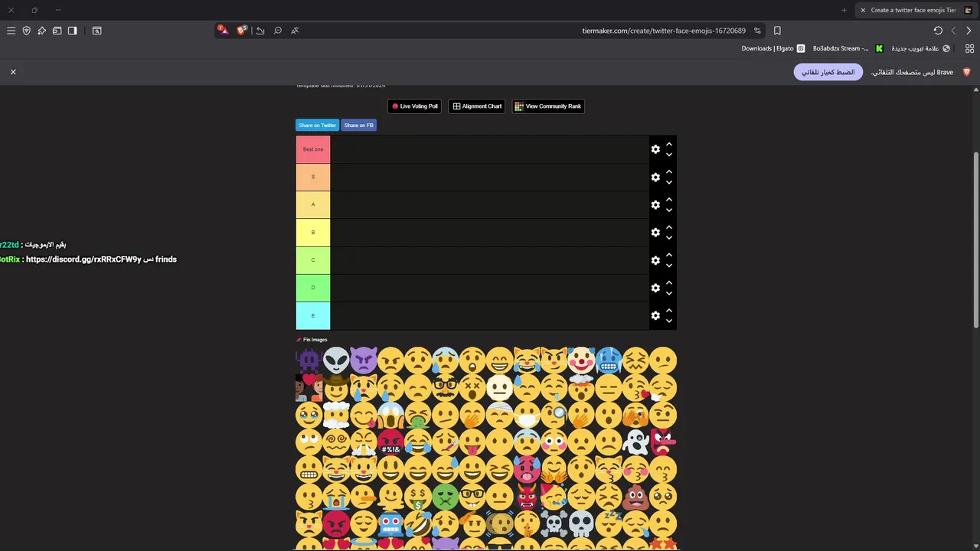Open the Alignment Chart button
980x551 pixels.
tap(477, 106)
